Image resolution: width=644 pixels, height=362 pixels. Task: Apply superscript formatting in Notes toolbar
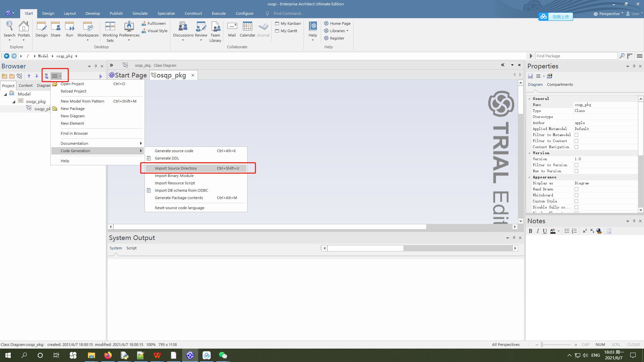point(584,231)
